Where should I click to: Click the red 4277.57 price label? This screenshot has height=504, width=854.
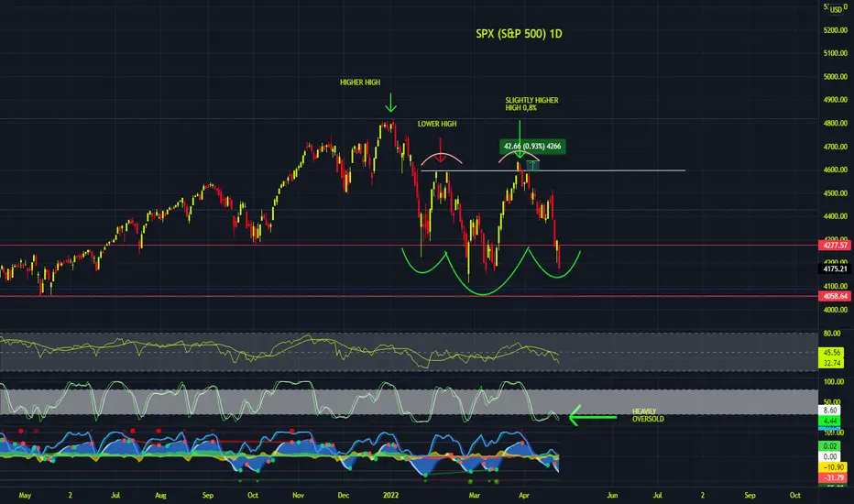836,246
